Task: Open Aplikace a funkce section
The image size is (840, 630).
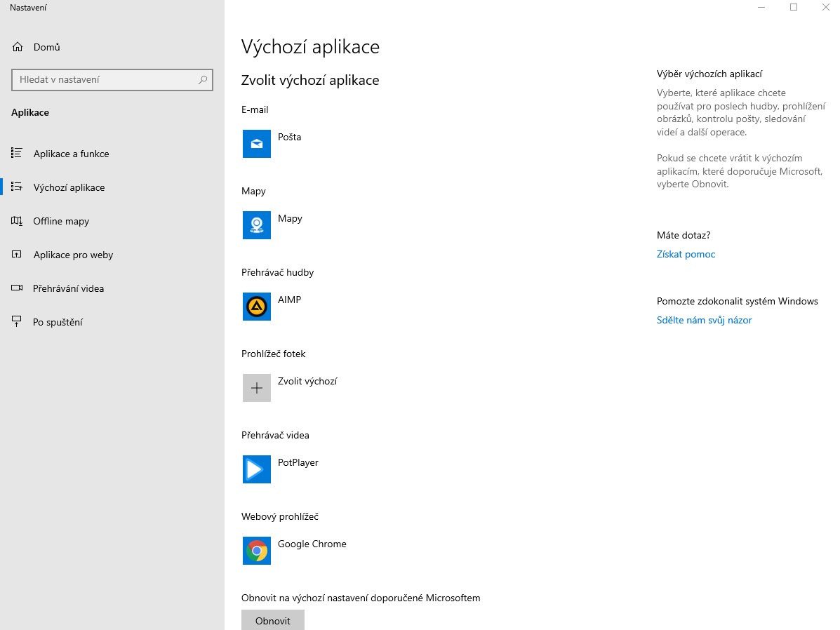Action: (x=71, y=154)
